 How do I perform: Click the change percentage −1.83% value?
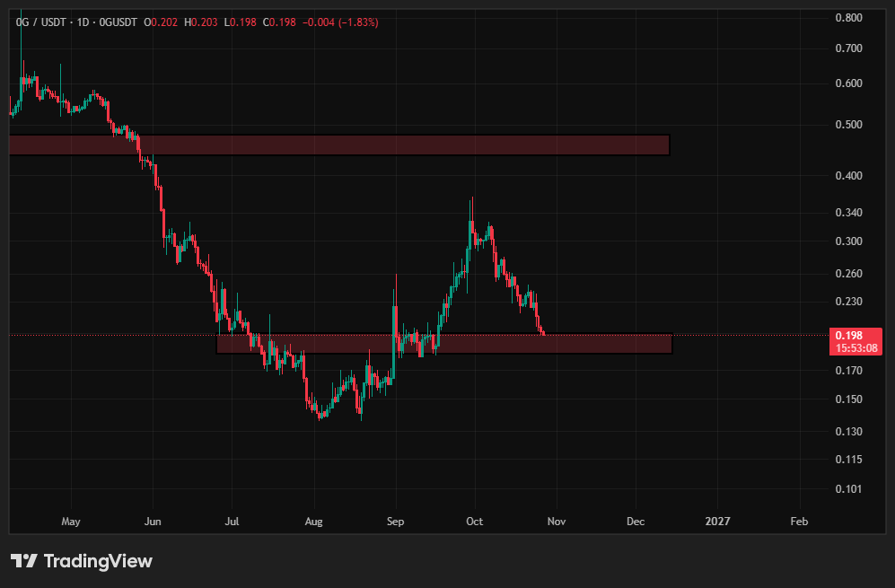pos(358,22)
